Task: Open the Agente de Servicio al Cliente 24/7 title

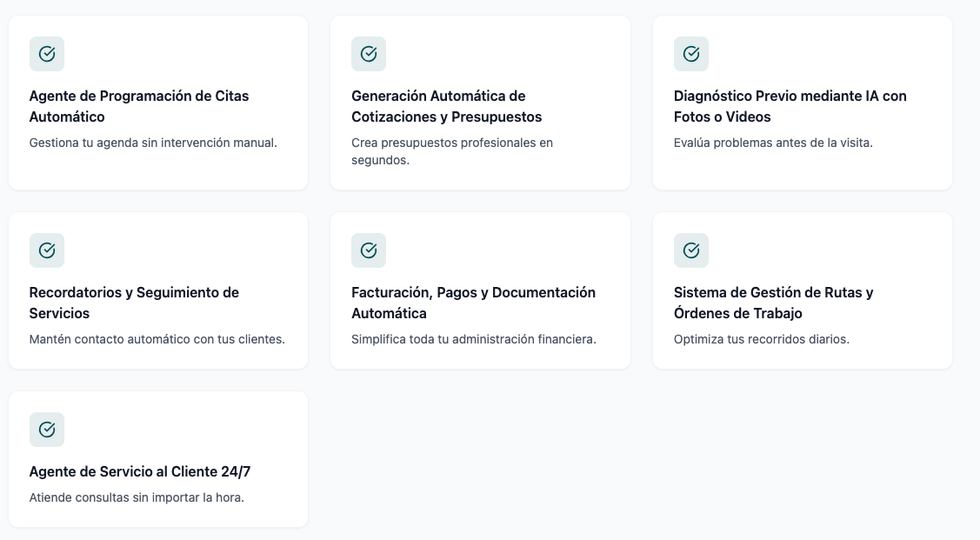Action: (140, 471)
